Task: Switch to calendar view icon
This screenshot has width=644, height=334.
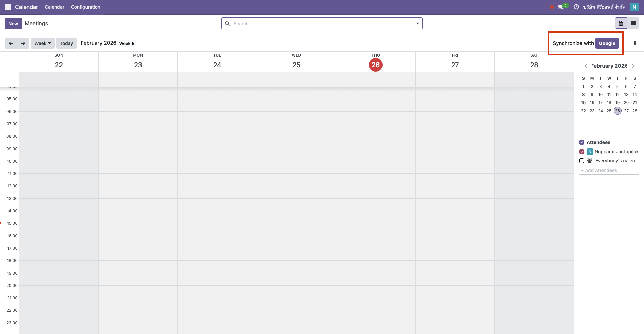Action: click(x=621, y=23)
